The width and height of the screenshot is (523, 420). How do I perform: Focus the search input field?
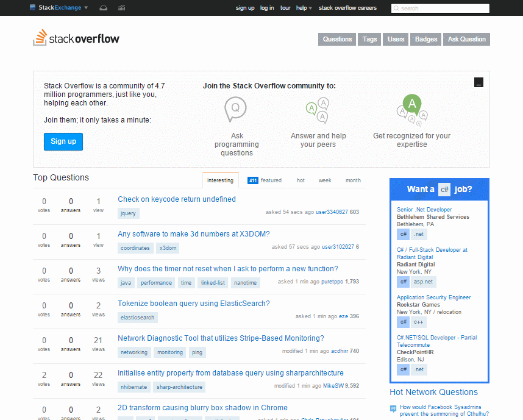click(x=440, y=9)
